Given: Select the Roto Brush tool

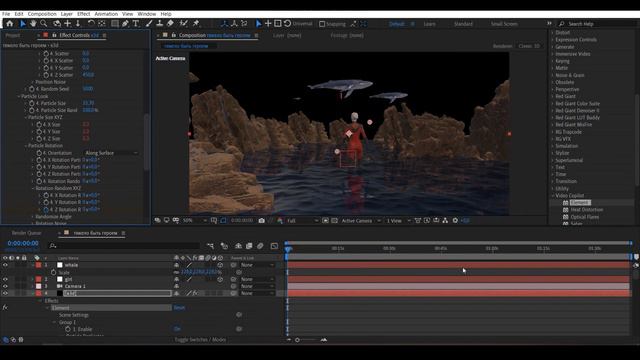Looking at the screenshot, I should pyautogui.click(x=184, y=24).
